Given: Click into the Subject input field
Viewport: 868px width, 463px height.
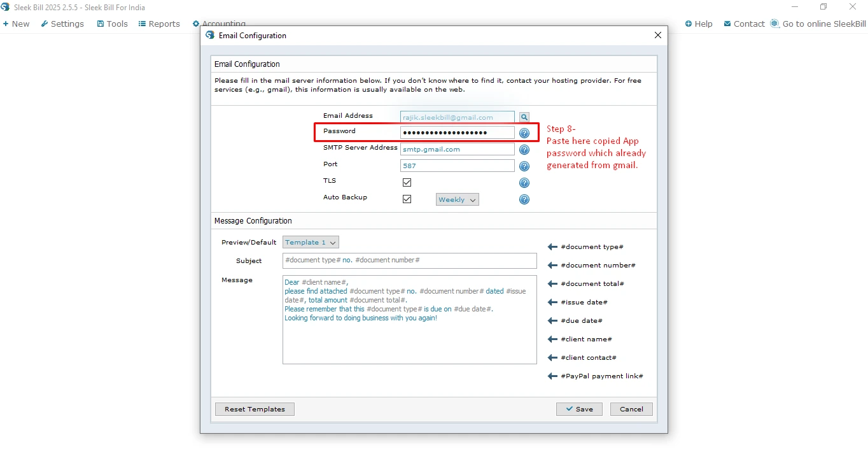Looking at the screenshot, I should tap(409, 261).
